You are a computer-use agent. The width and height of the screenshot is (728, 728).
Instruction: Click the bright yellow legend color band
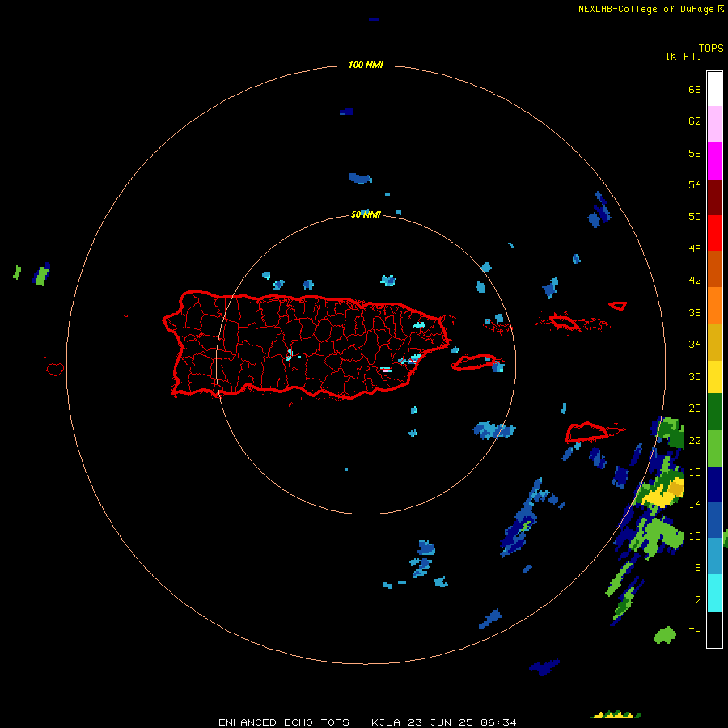click(x=714, y=377)
